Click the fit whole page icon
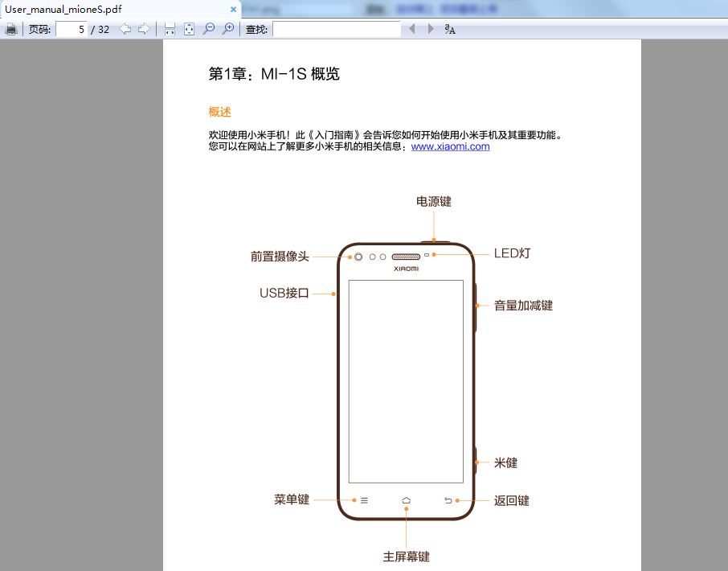The height and width of the screenshot is (571, 728). [x=189, y=29]
